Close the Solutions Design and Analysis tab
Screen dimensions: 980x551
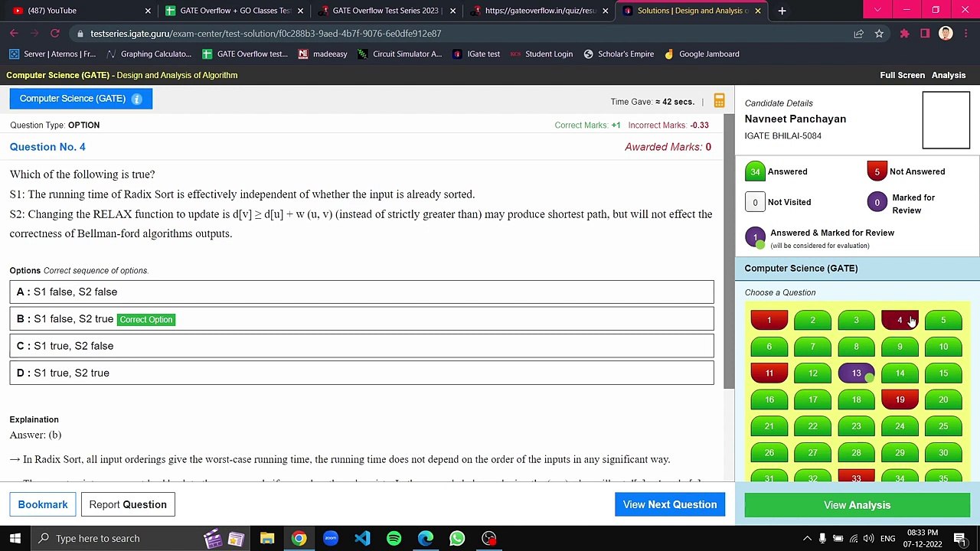click(x=758, y=11)
